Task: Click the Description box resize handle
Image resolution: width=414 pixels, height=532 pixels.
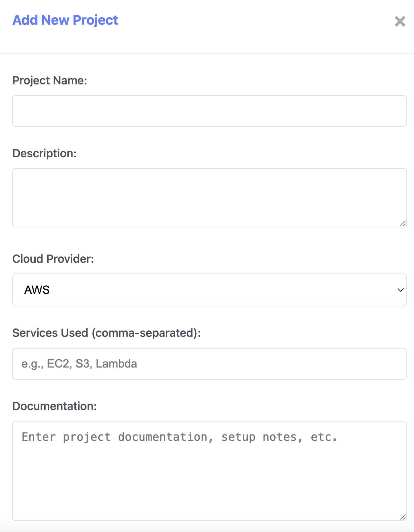Action: tap(403, 223)
